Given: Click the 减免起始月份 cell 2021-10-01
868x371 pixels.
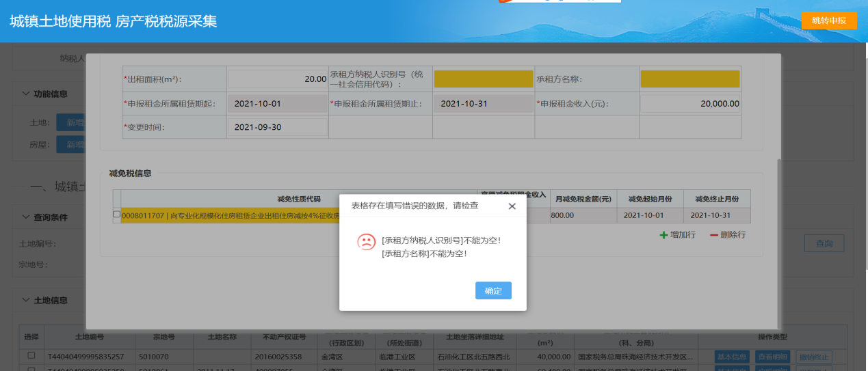Looking at the screenshot, I should 650,215.
